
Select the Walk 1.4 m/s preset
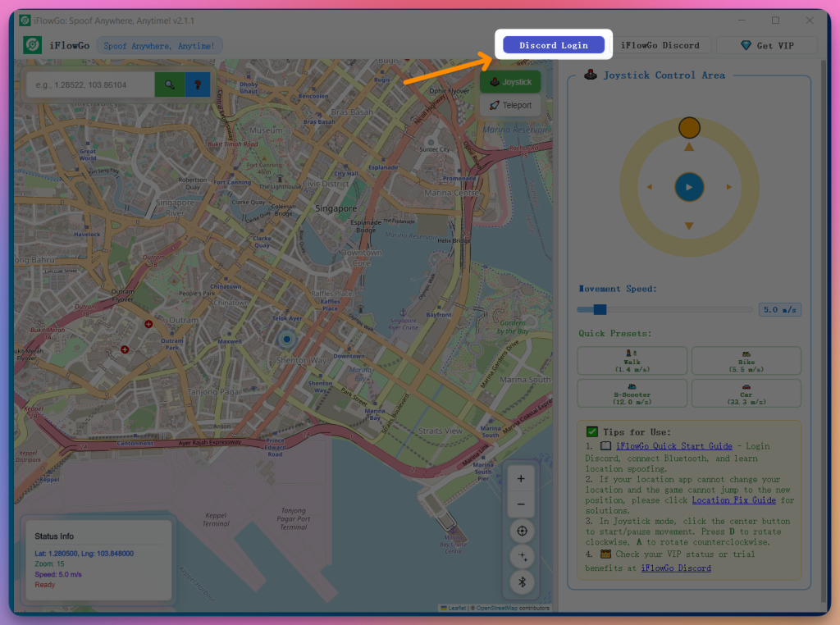[632, 361]
